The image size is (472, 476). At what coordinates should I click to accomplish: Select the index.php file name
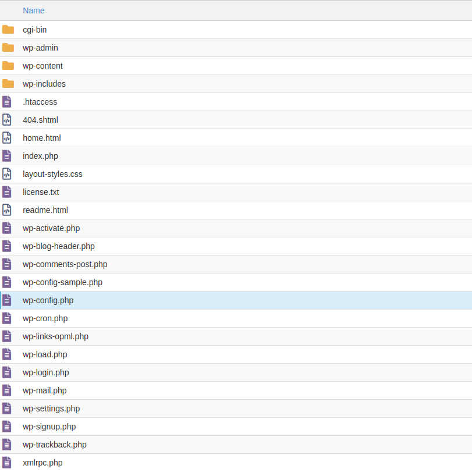(x=40, y=156)
